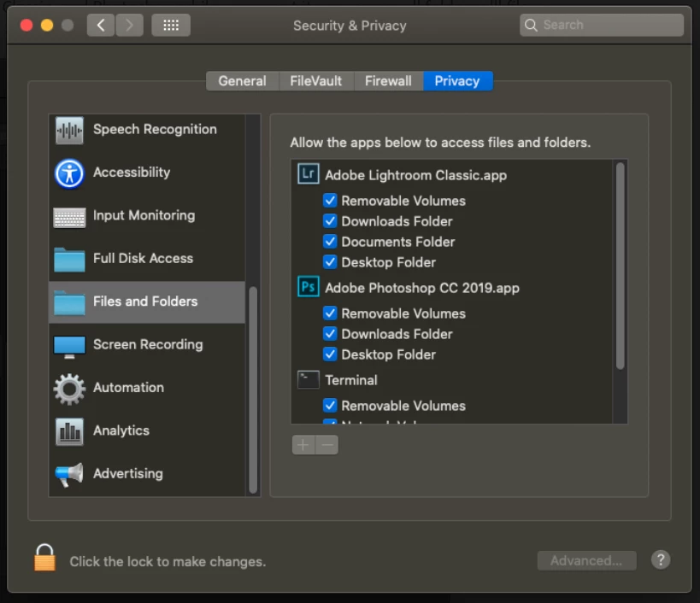This screenshot has height=603, width=700.
Task: Focus the Search input field
Action: [x=602, y=25]
